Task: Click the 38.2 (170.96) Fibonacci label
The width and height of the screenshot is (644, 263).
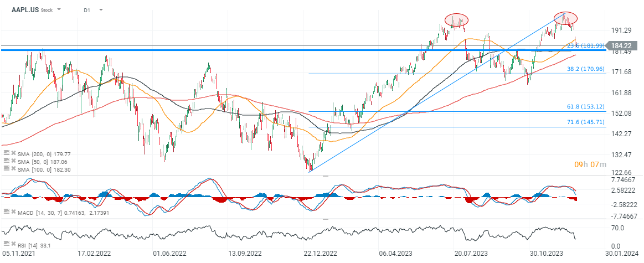Action: pyautogui.click(x=586, y=69)
